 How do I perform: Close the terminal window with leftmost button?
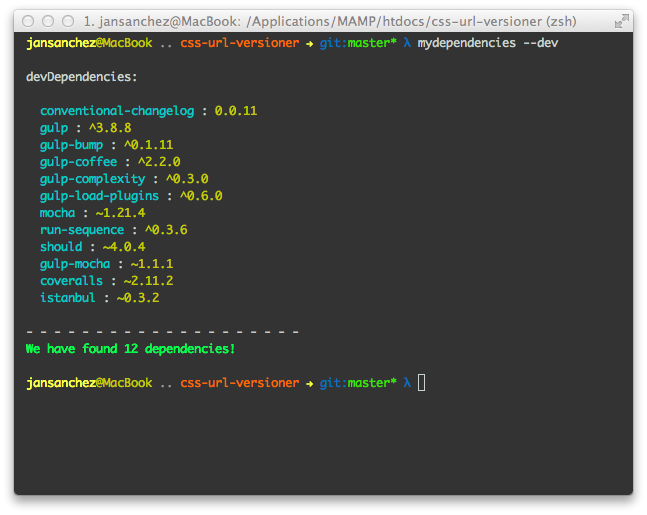[x=28, y=21]
